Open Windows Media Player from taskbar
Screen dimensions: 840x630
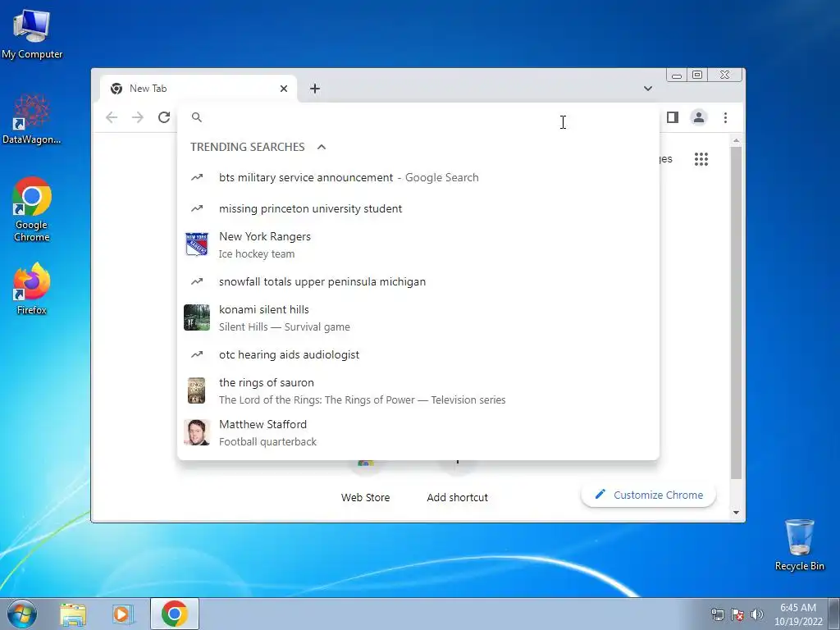[122, 614]
